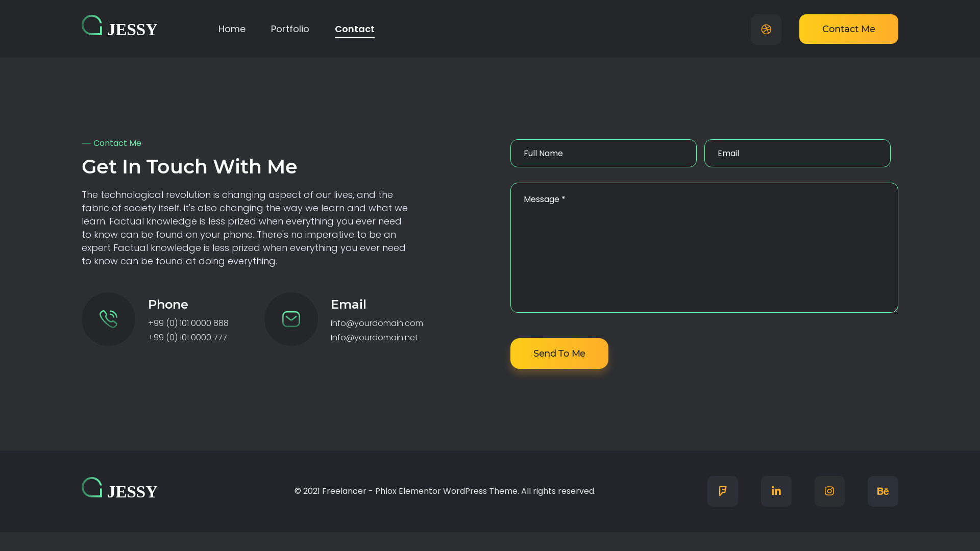Click the Info@yourdomain.net email address

(374, 338)
